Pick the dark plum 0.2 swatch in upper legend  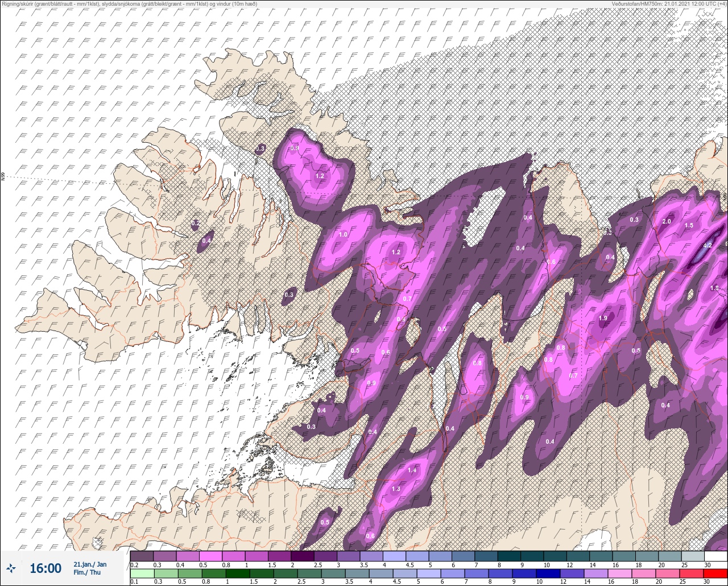(x=142, y=555)
